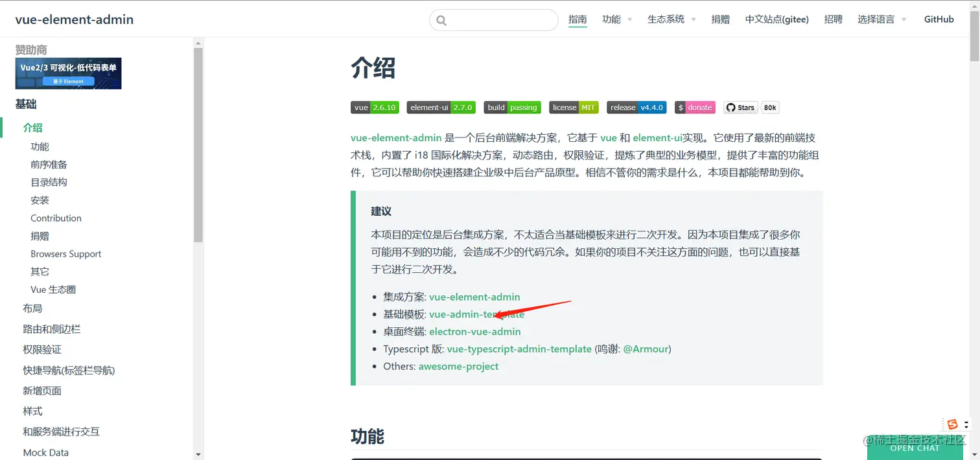Click the Sogou input method icon

[x=952, y=424]
